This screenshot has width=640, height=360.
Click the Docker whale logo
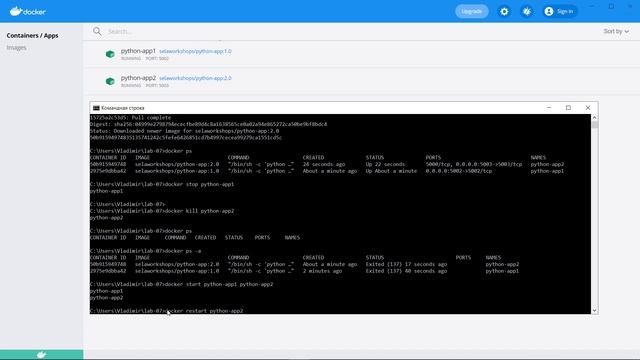(28, 11)
